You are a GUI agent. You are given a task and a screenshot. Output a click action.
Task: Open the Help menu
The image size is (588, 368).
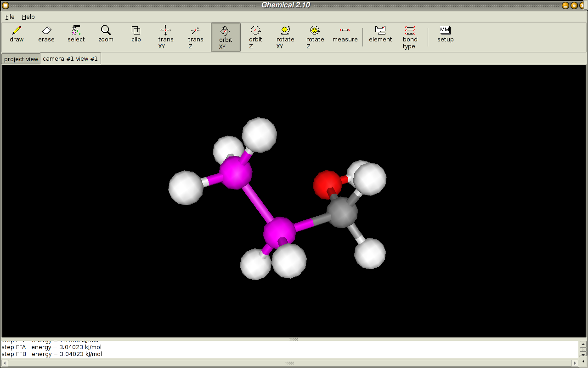[28, 17]
